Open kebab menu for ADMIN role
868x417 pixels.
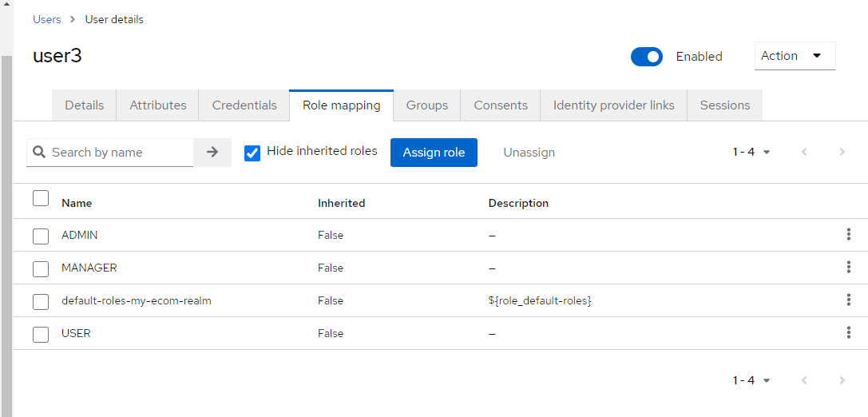(848, 235)
